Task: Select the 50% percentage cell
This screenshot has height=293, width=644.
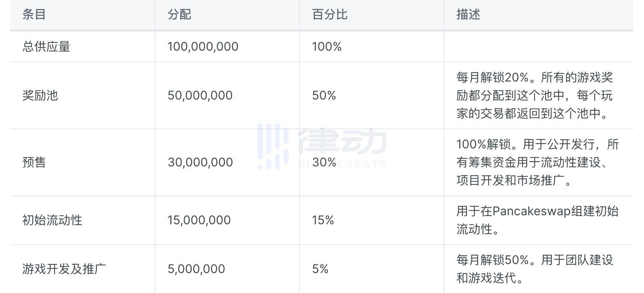Action: click(x=324, y=95)
